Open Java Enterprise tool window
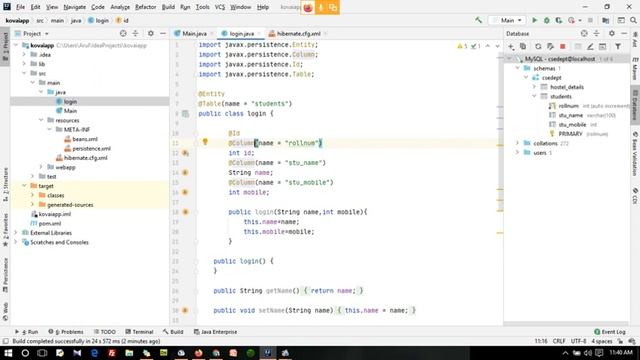 point(215,332)
